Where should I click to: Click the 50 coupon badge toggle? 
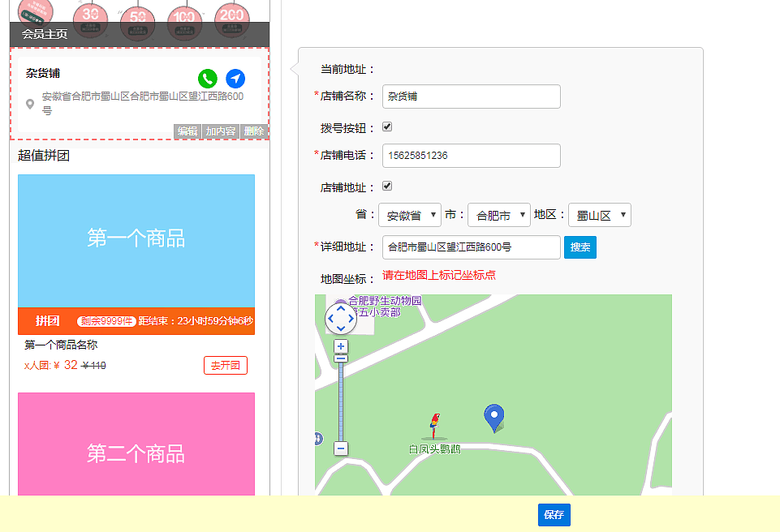(136, 16)
